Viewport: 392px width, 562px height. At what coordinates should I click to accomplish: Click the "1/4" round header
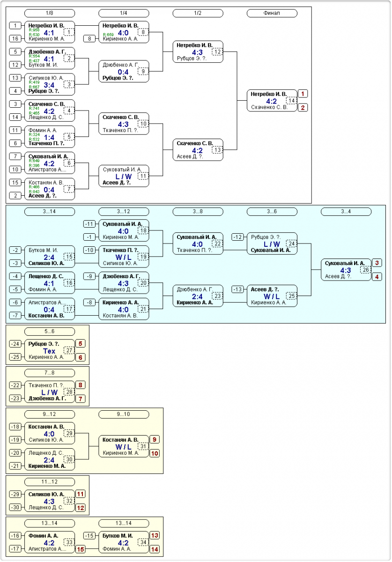pyautogui.click(x=124, y=13)
